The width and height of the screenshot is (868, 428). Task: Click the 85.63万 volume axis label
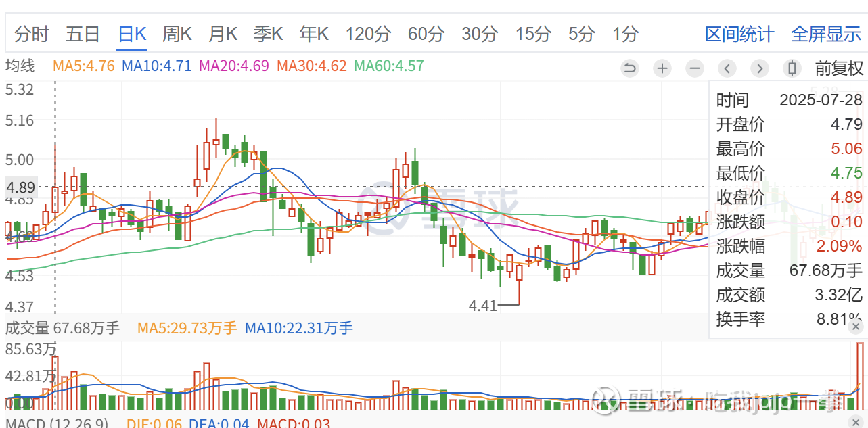pos(30,350)
